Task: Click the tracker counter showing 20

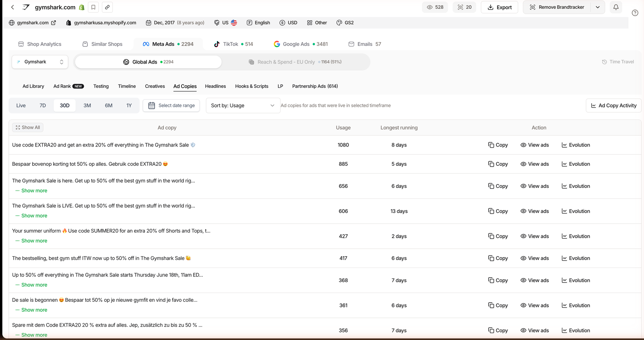Action: (x=464, y=7)
